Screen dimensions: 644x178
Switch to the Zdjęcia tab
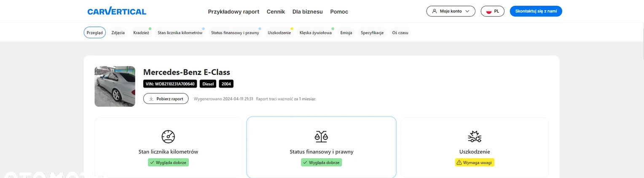118,32
